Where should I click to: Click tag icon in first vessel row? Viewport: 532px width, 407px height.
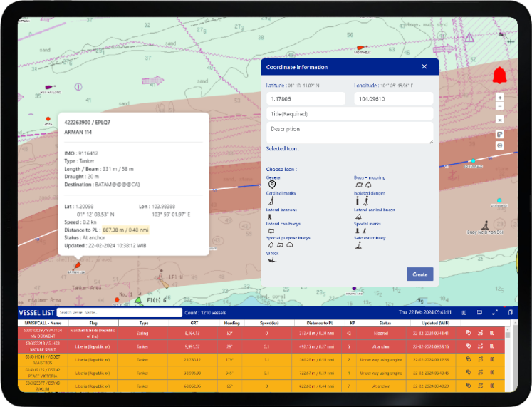coord(469,332)
